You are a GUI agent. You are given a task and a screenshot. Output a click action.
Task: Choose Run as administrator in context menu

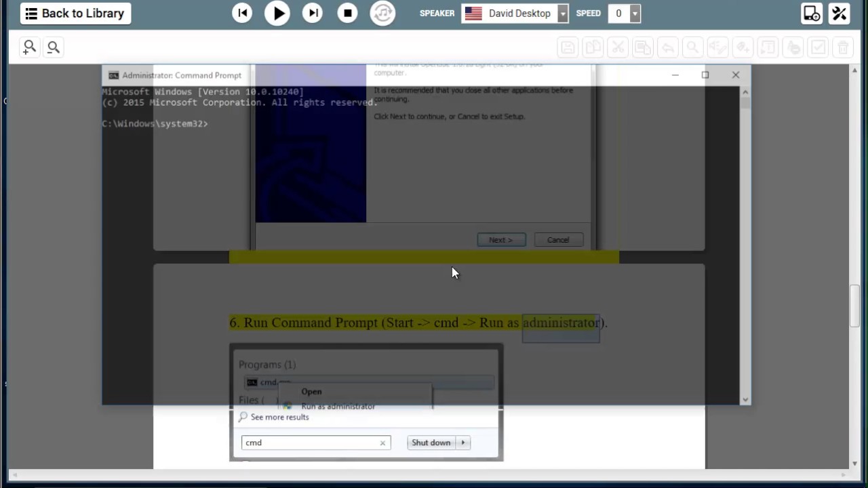coord(338,406)
